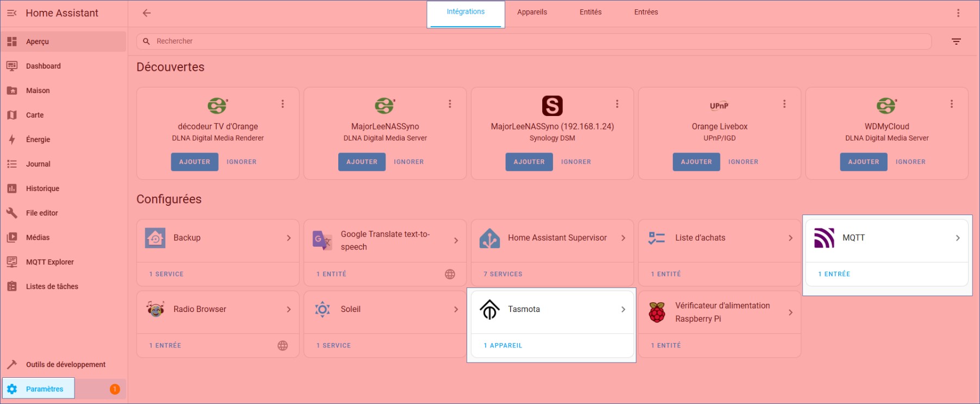Expand the MQTT integration chevron

(958, 238)
